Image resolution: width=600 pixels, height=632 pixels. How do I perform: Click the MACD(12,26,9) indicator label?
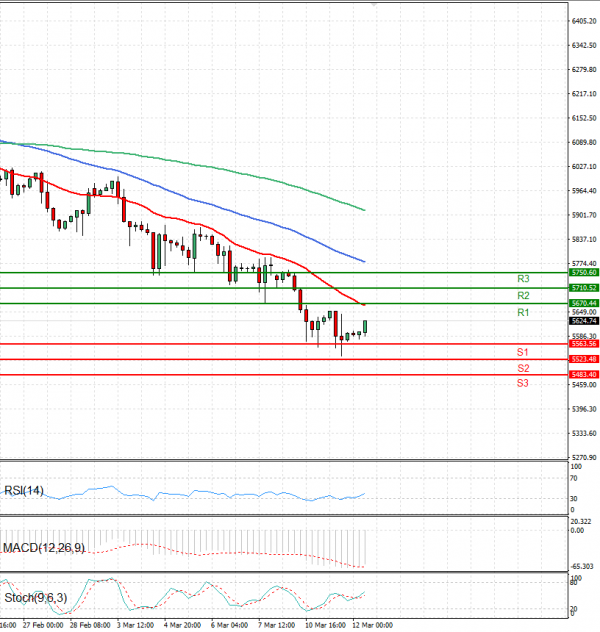44,548
